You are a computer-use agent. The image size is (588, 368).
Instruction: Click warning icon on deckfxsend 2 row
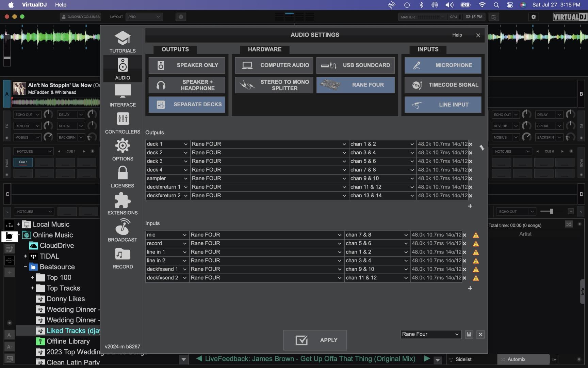click(476, 278)
